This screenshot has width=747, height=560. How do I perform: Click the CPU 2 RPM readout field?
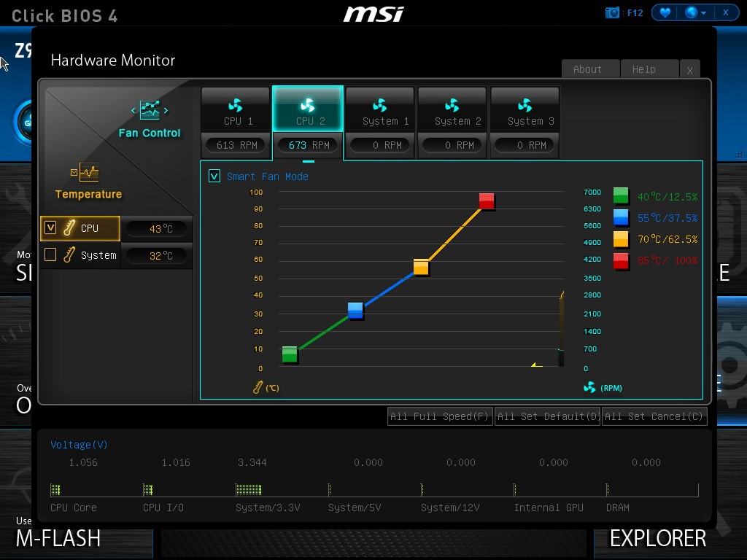308,145
